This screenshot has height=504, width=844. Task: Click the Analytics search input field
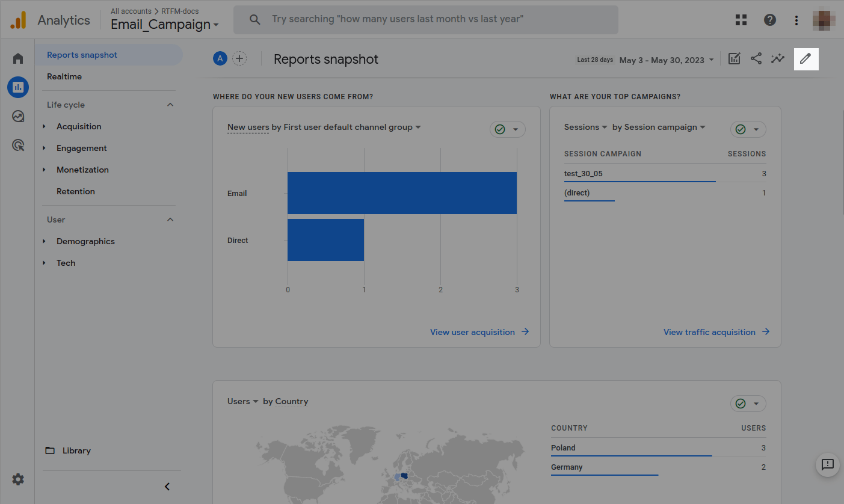(x=426, y=20)
